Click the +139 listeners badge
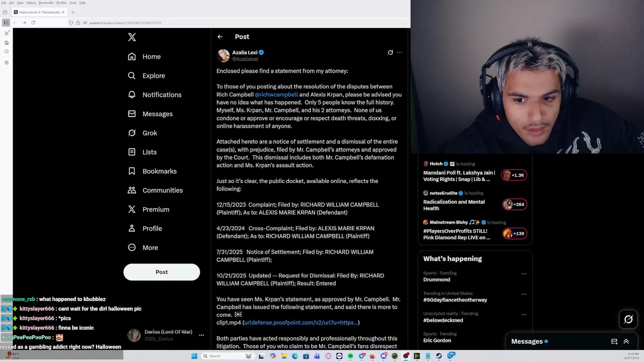Viewport: 644px width, 362px height. 514,233
